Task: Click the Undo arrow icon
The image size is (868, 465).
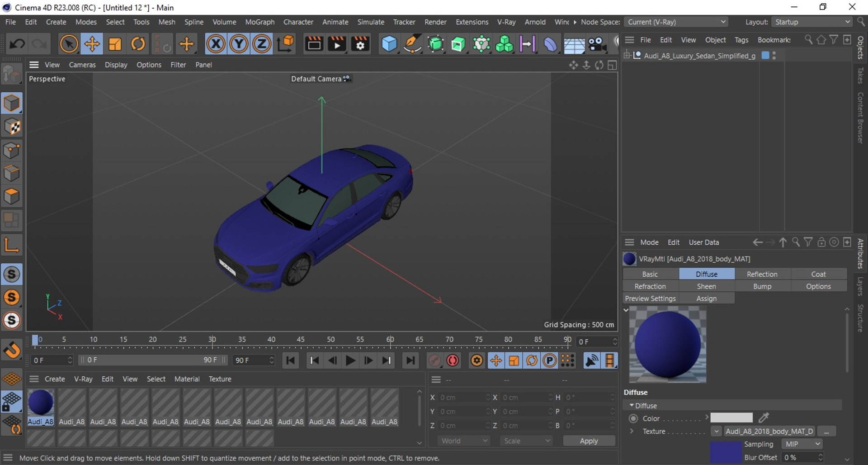Action: pos(17,44)
